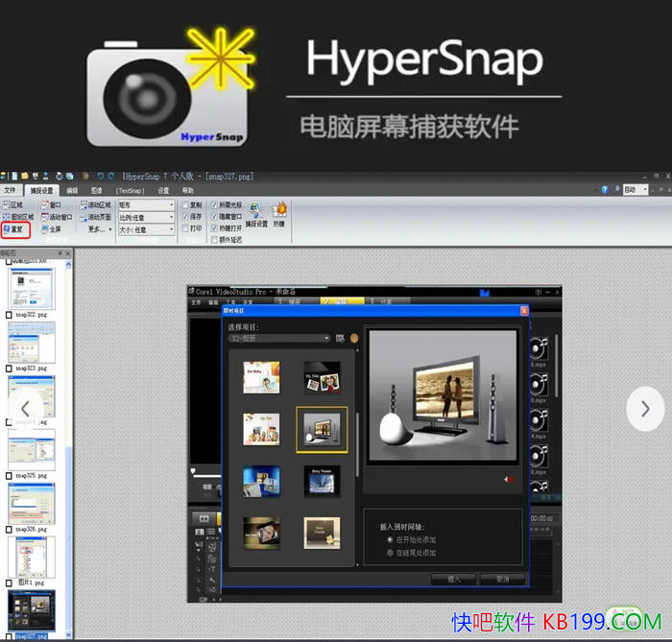672x642 pixels.
Task: Toggle the 热键打开 hotkeys enabled checkbox
Action: point(214,228)
